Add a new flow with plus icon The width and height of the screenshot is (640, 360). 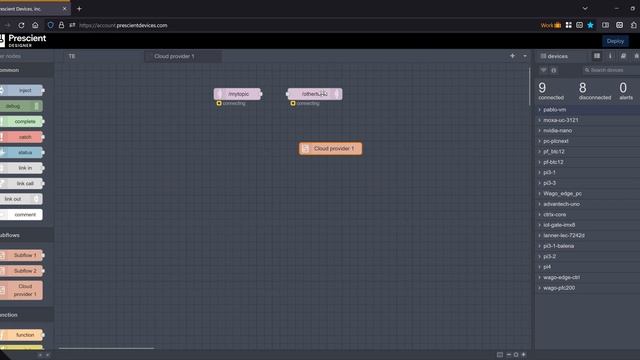coord(512,56)
